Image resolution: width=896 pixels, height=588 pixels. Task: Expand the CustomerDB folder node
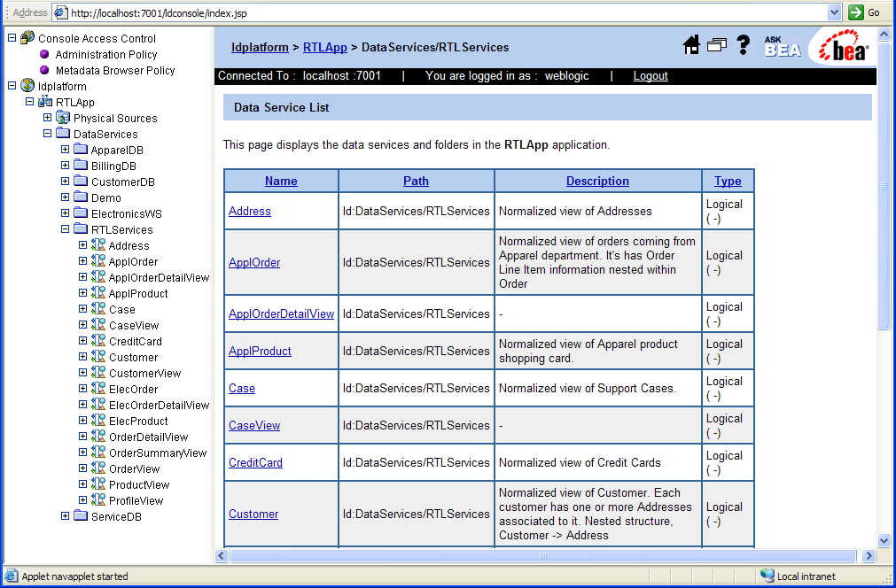click(66, 181)
